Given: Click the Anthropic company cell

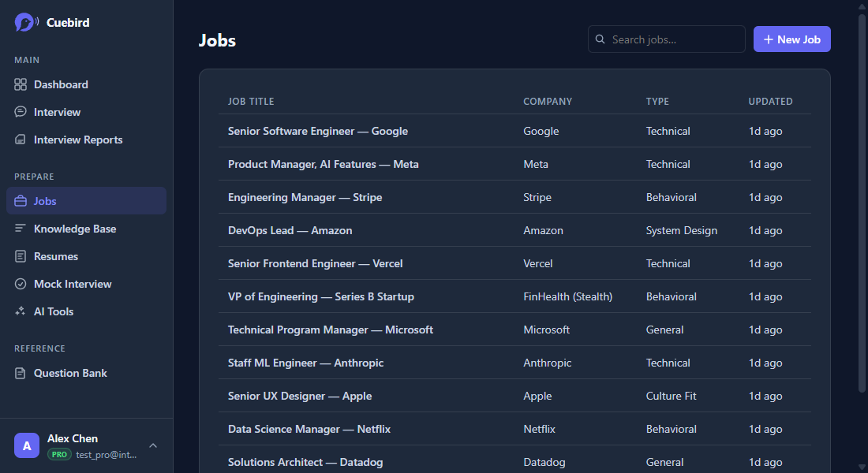Looking at the screenshot, I should (547, 363).
